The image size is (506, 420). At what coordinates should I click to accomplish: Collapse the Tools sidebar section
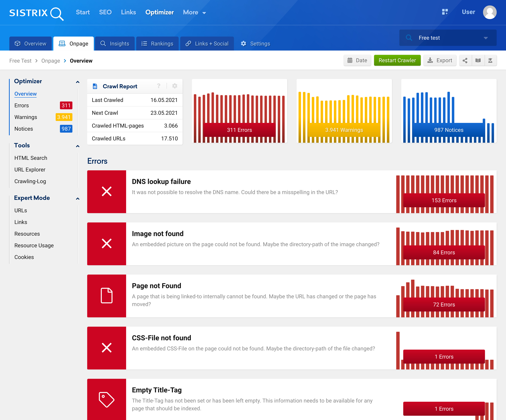[78, 146]
